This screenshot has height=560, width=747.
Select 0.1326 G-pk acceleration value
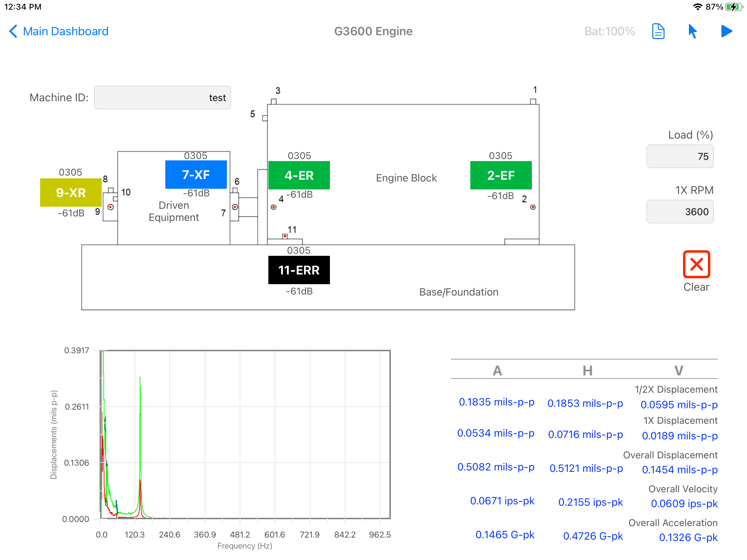(x=688, y=538)
